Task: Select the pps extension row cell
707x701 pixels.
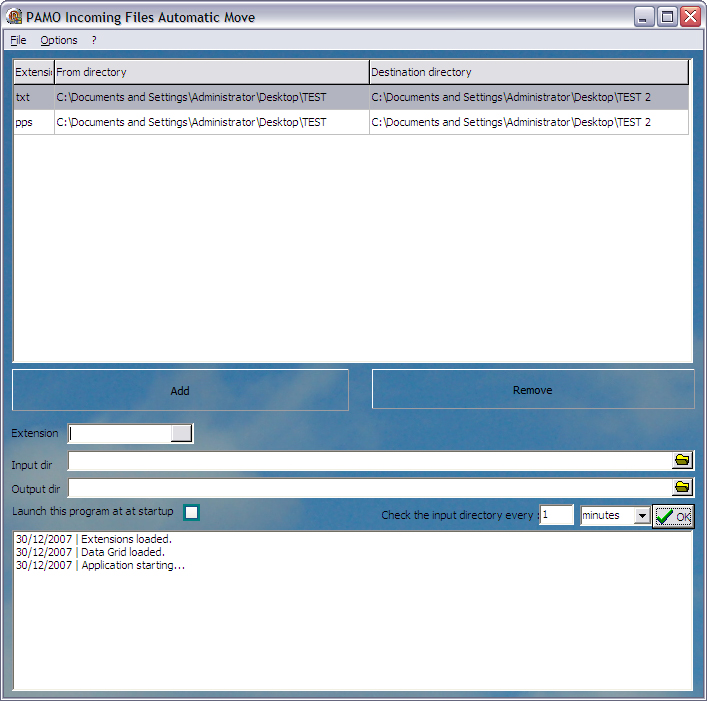Action: pos(34,122)
